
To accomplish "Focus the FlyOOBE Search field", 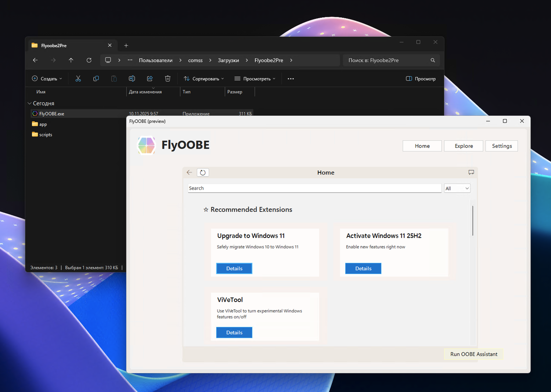I will [x=314, y=188].
